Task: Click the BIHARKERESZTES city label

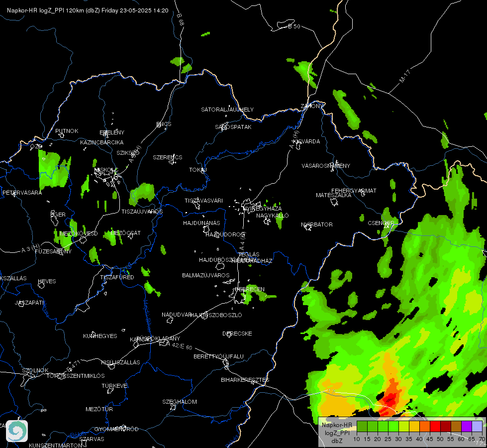Action: (245, 380)
